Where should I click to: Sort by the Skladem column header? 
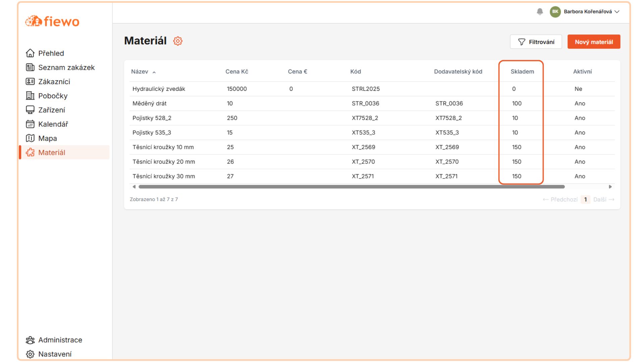pyautogui.click(x=522, y=72)
